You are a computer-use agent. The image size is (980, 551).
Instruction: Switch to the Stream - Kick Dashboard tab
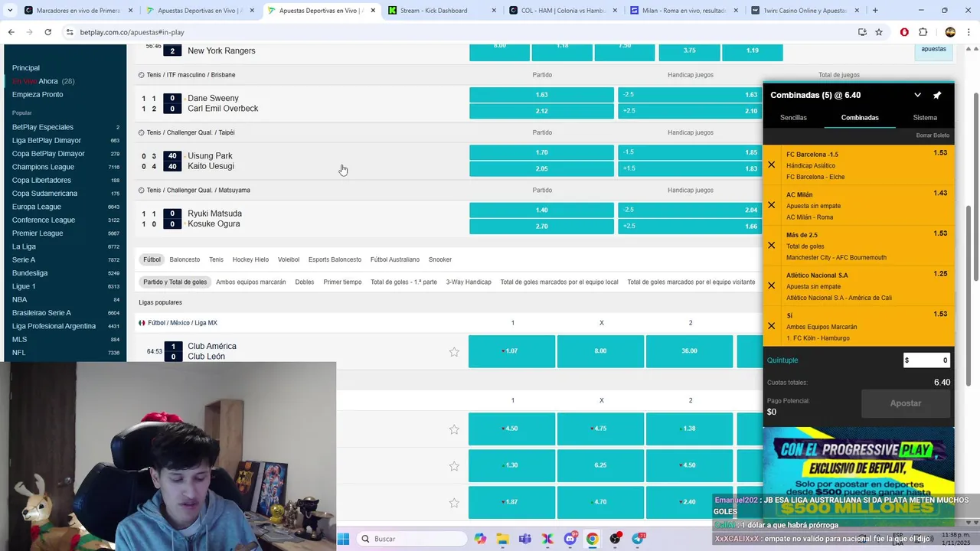433,11
